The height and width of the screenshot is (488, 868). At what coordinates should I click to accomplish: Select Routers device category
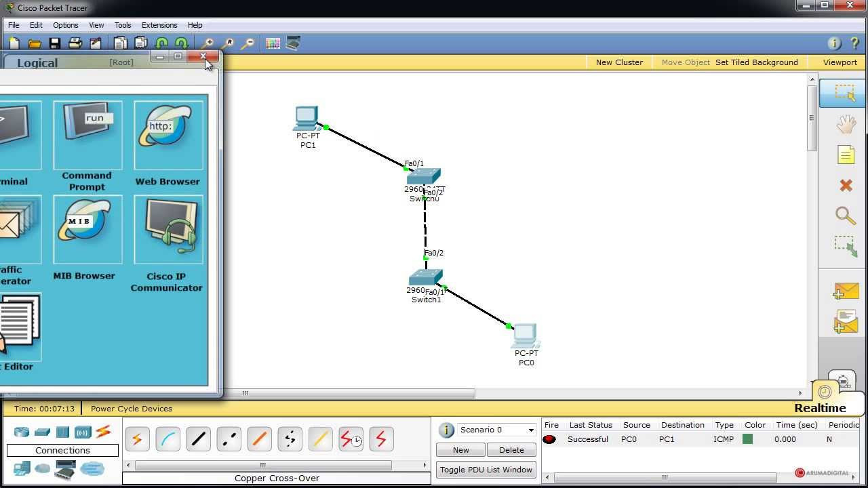pyautogui.click(x=22, y=432)
